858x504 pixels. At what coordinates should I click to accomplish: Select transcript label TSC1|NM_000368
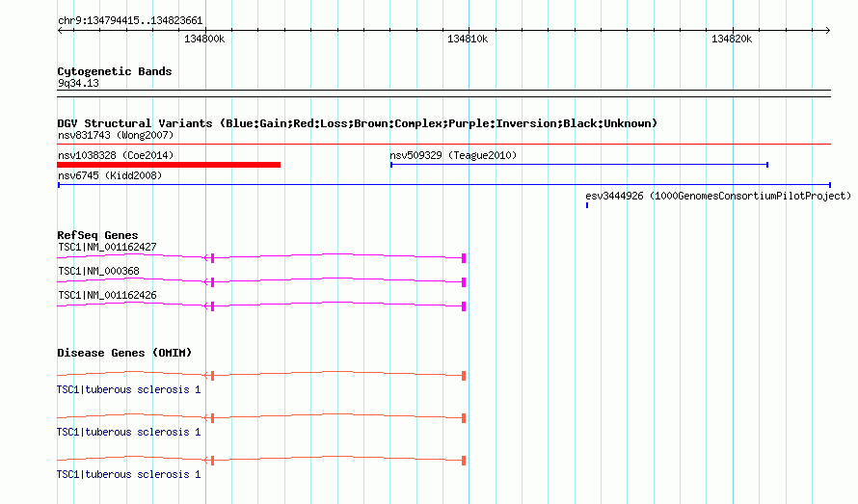coord(98,271)
